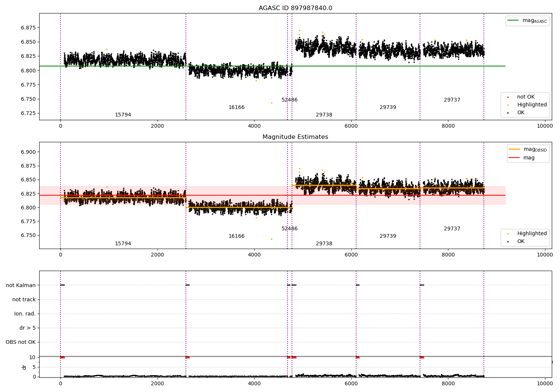Click the 2000 x-tick under the bottom plot
The height and width of the screenshot is (392, 560).
(x=158, y=384)
